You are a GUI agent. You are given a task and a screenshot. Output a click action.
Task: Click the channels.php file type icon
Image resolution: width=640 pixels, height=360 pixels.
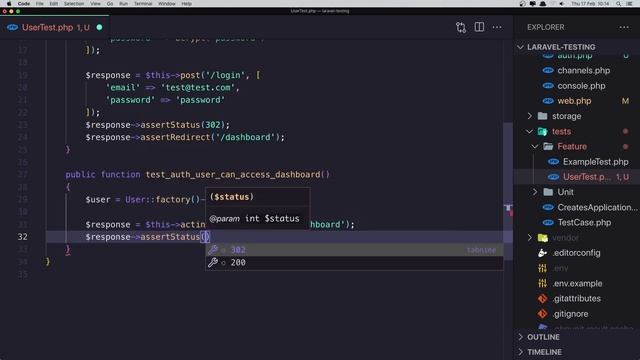(x=548, y=71)
